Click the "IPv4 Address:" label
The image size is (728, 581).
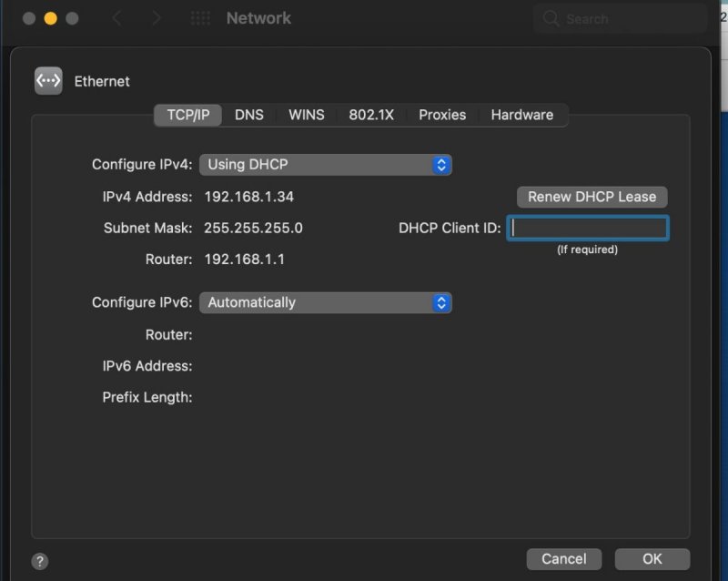pos(147,197)
